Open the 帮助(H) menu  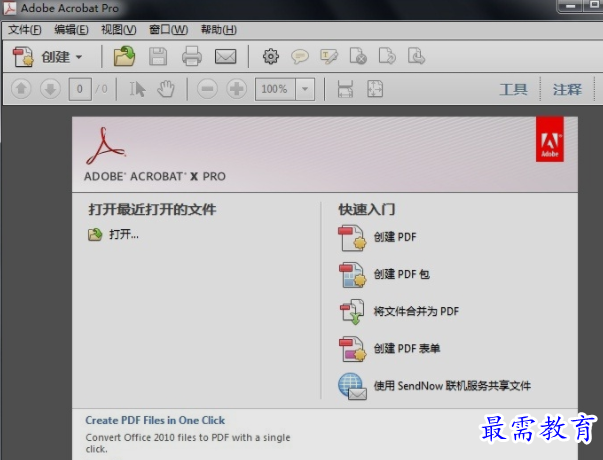click(218, 30)
